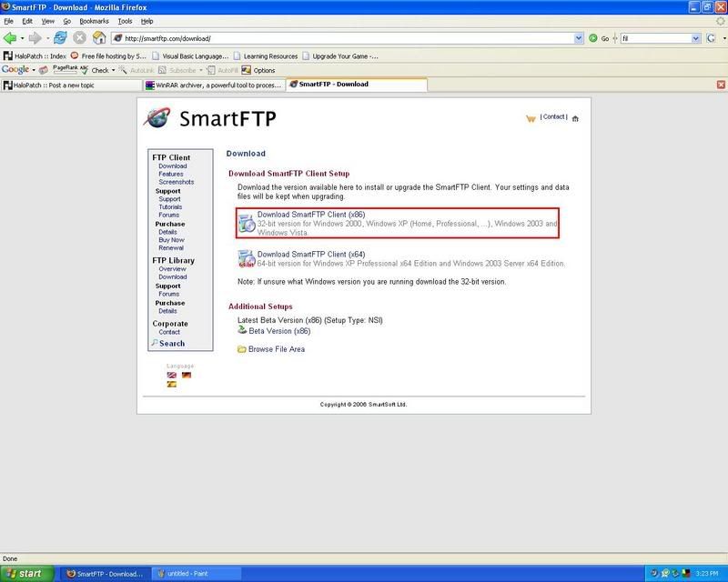Open the Bookmarks menu
Screen dimensions: 728x582
94,21
